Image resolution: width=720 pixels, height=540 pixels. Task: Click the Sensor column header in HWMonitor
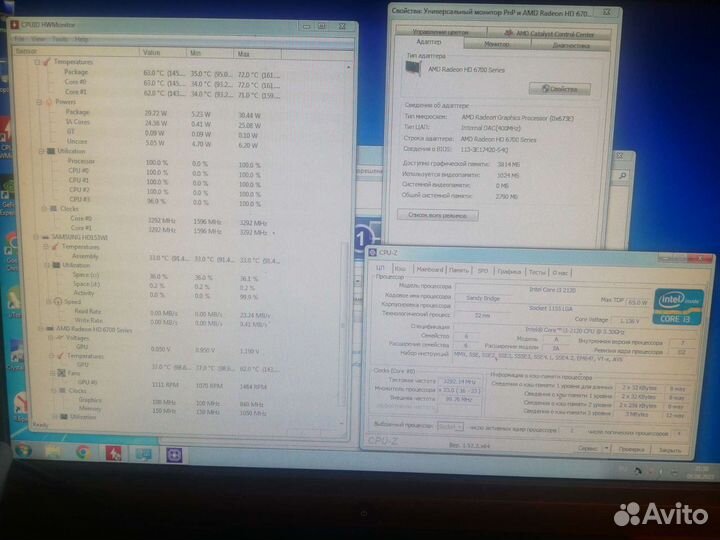[76, 51]
